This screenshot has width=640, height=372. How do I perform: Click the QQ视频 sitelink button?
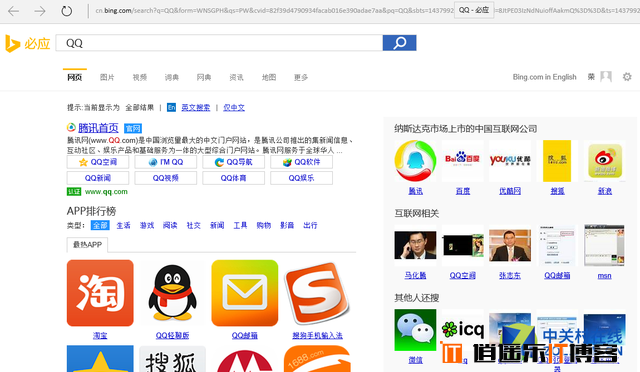pos(166,178)
